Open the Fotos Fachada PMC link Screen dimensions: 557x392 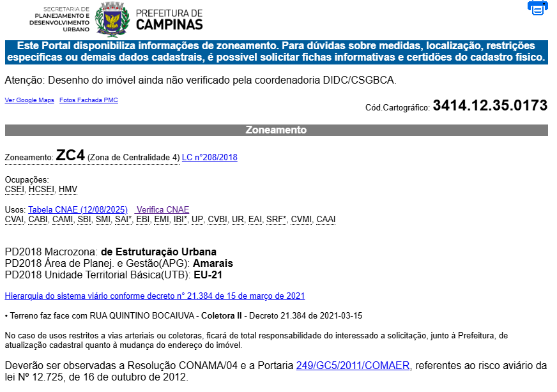(x=89, y=100)
